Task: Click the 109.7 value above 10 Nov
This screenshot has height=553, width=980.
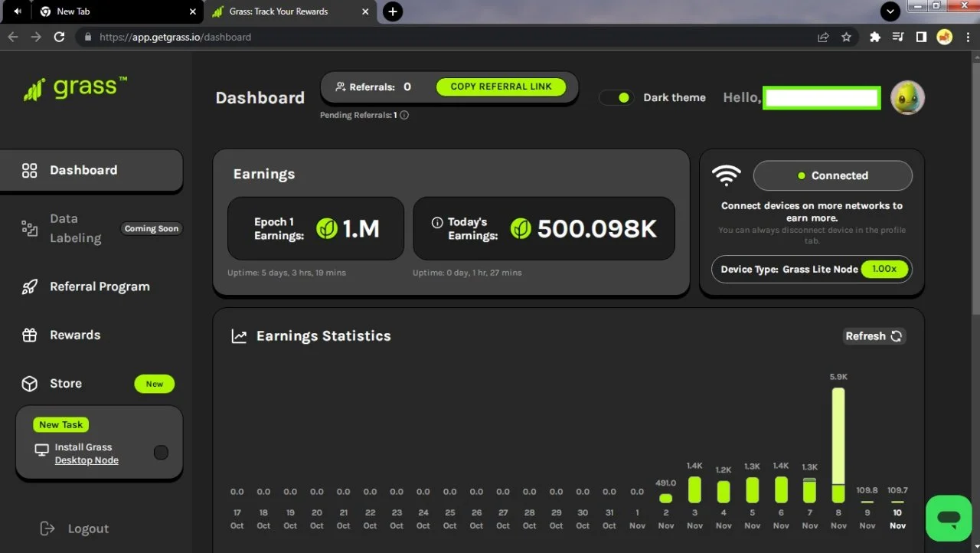Action: (x=897, y=490)
